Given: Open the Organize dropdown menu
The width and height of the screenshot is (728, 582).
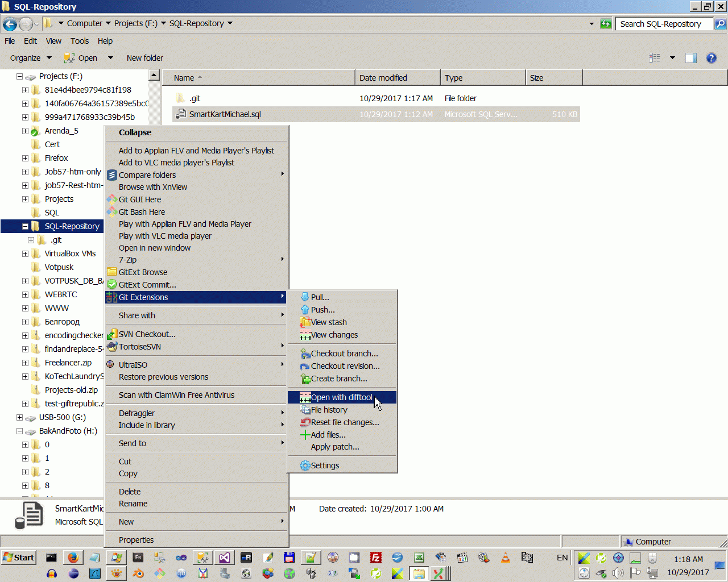Looking at the screenshot, I should coord(31,58).
